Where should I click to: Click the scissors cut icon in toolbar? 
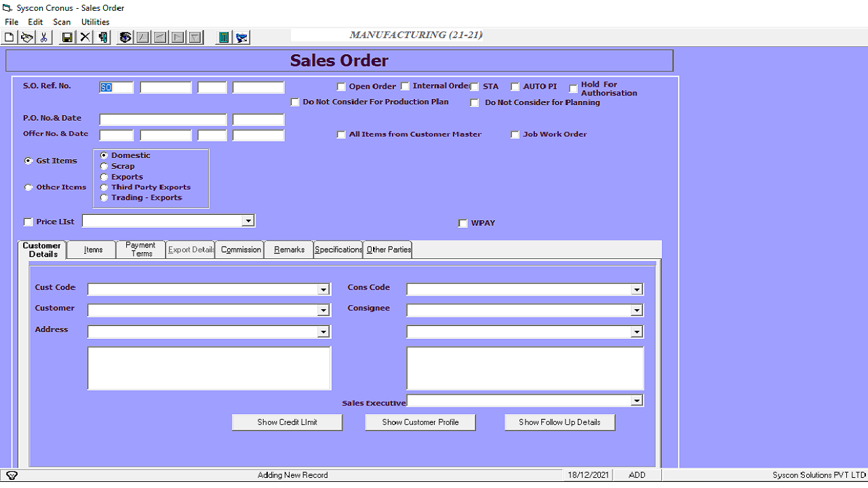43,37
